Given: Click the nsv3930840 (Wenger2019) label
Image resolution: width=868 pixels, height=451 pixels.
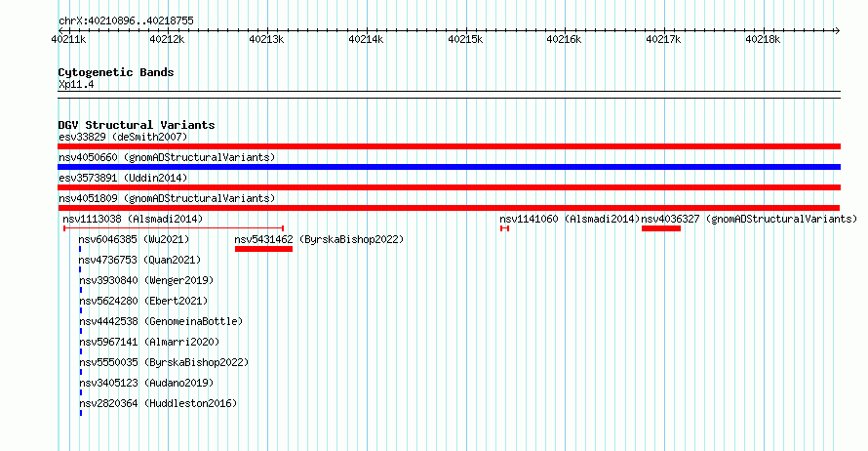Looking at the screenshot, I should tap(146, 280).
